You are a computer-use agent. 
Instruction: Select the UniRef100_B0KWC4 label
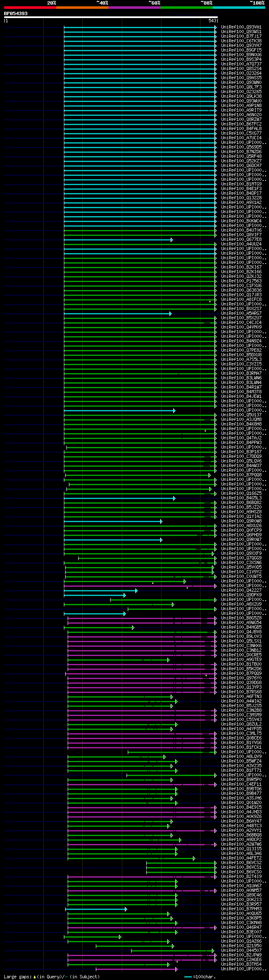241,221
